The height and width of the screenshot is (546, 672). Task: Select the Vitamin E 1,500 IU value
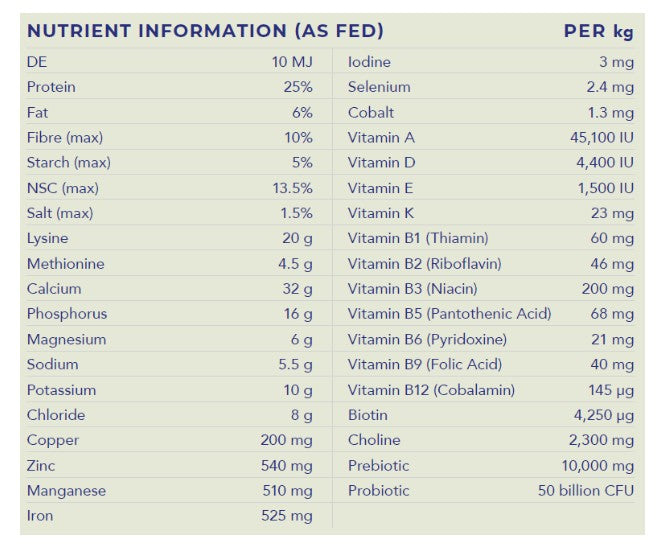tap(606, 188)
